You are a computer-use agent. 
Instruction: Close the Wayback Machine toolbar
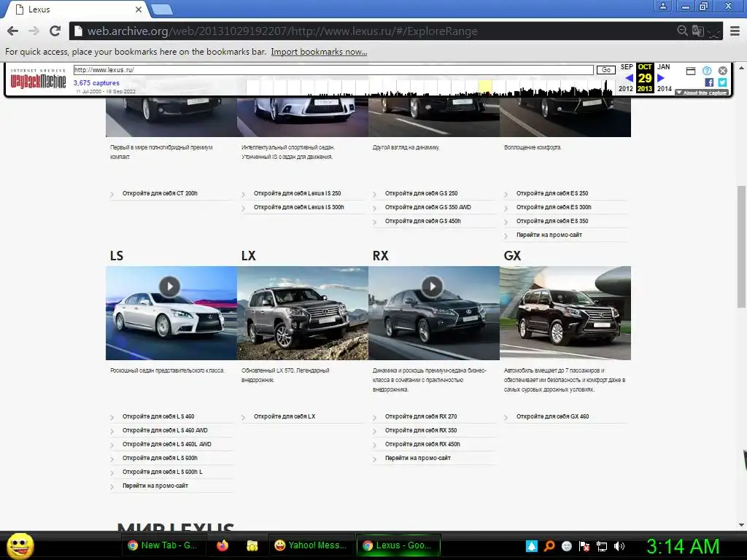tap(723, 71)
